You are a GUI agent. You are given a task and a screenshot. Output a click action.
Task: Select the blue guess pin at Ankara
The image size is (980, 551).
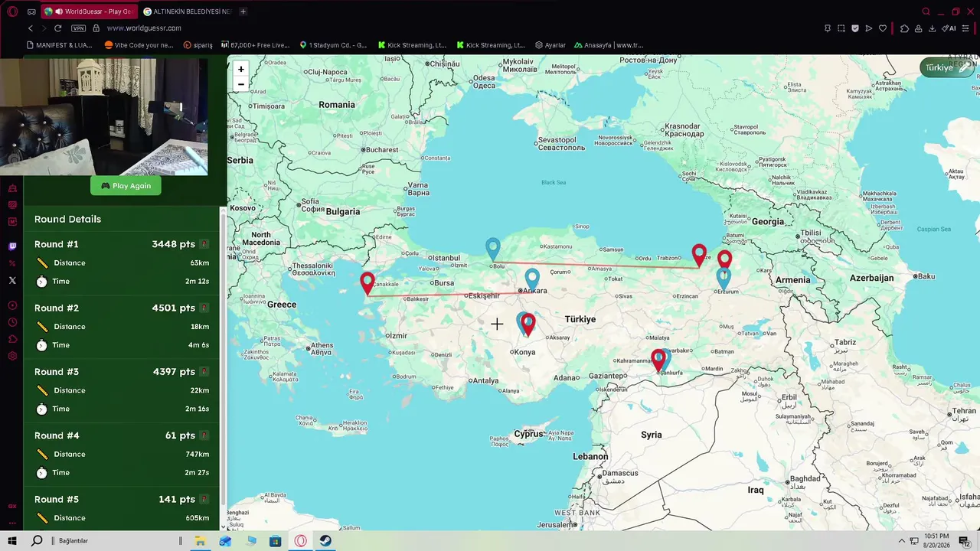tap(532, 279)
